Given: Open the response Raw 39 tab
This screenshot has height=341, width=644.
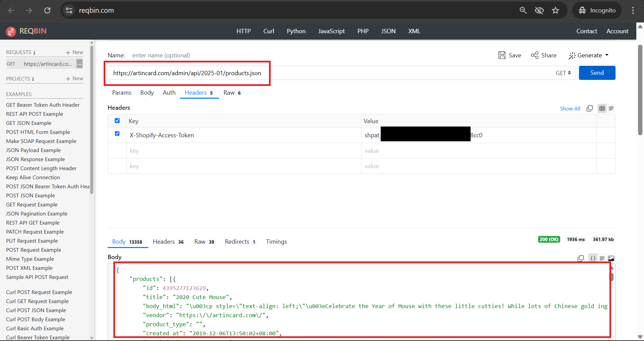Looking at the screenshot, I should pyautogui.click(x=204, y=242).
